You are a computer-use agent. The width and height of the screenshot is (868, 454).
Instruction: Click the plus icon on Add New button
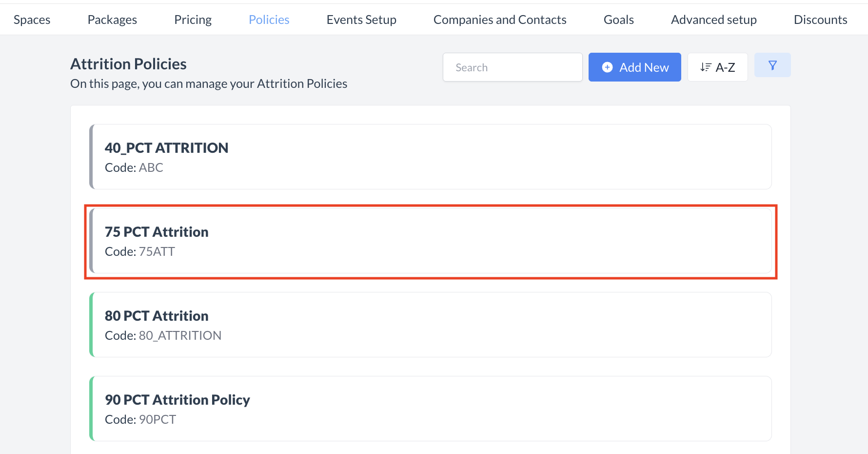coord(608,67)
